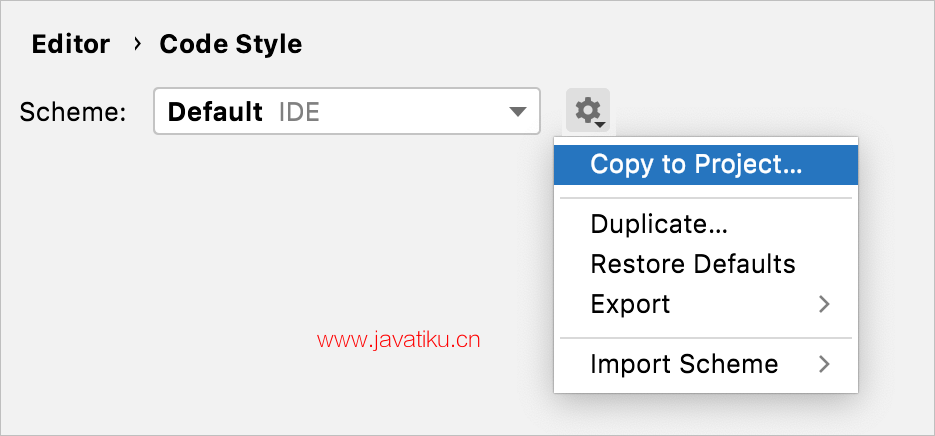This screenshot has width=935, height=436.
Task: Expand the Import Scheme submenu arrow
Action: pos(824,363)
